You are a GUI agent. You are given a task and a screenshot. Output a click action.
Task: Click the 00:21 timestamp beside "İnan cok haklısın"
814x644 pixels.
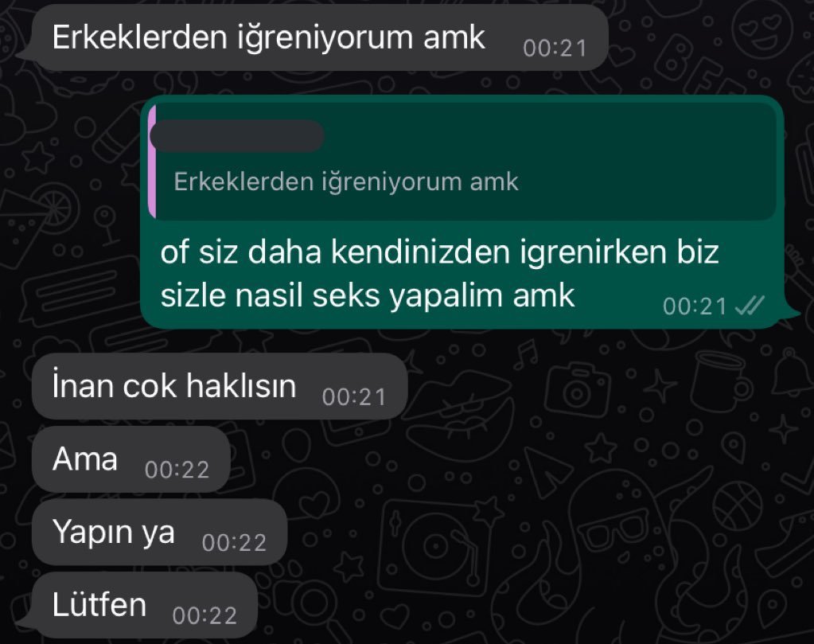pos(354,397)
